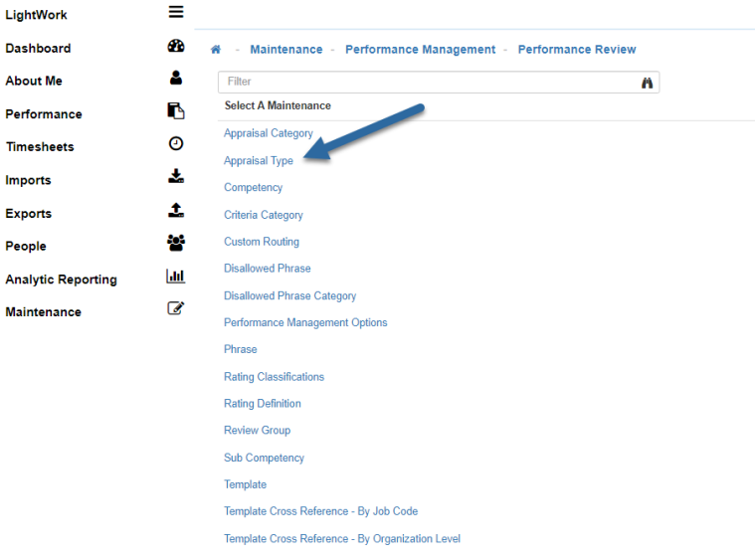
Task: Open the Timesheets clock icon
Action: coord(176,144)
